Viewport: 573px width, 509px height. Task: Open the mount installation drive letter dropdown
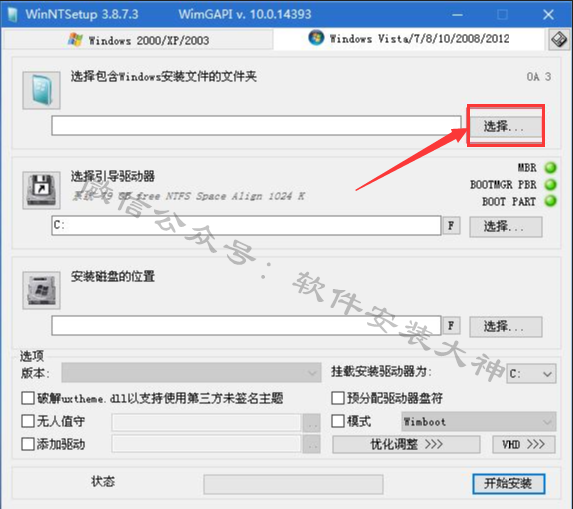click(531, 373)
